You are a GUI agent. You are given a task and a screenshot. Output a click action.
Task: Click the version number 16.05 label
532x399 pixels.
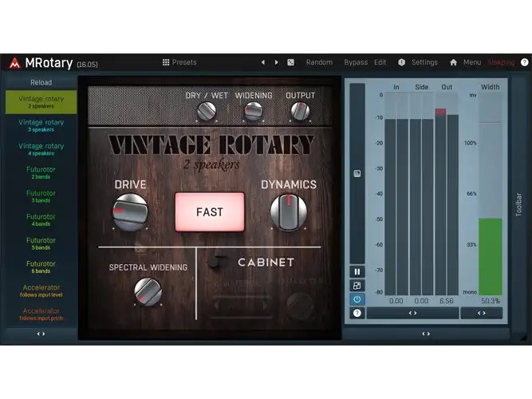click(87, 65)
